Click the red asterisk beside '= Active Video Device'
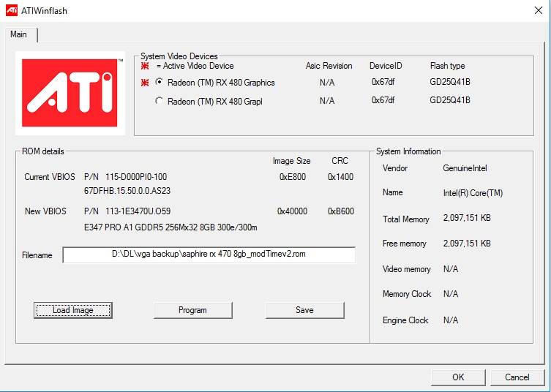Viewport: 551px width, 392px height. [x=145, y=66]
